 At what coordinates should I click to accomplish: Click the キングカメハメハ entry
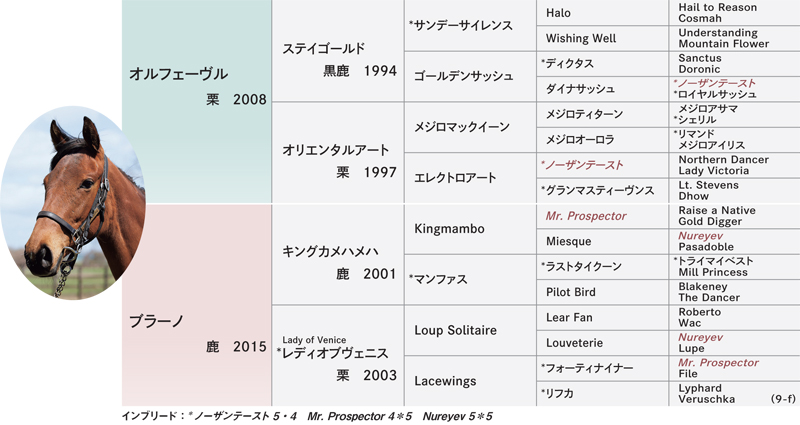[338, 255]
